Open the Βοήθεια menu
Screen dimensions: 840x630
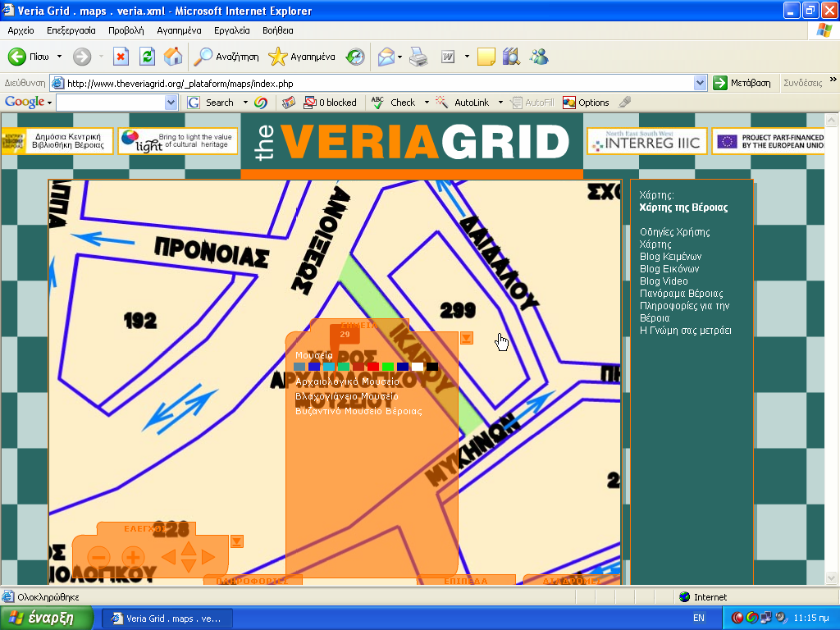[x=277, y=30]
